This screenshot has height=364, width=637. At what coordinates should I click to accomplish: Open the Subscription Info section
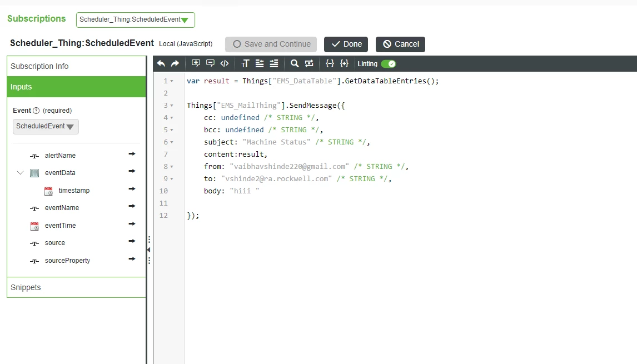pos(76,66)
